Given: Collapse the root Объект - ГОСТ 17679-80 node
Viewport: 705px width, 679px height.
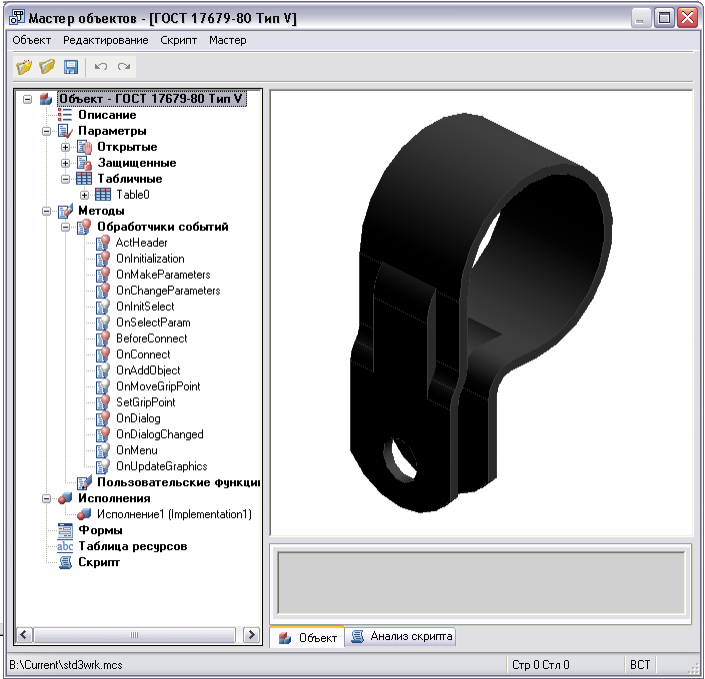Looking at the screenshot, I should [27, 99].
